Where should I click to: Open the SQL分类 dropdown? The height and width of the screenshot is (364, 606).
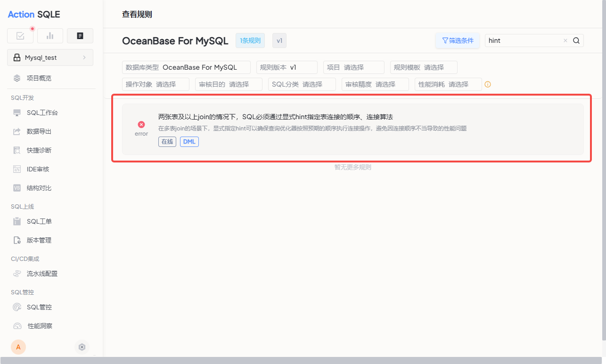302,84
